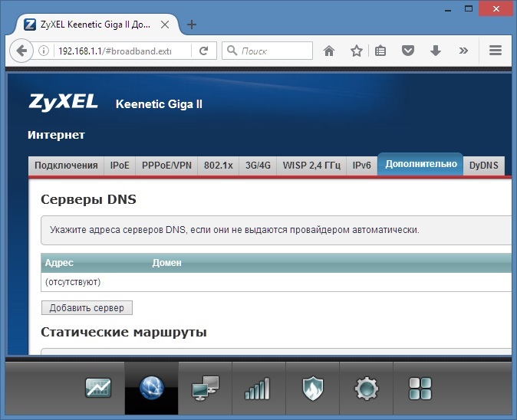Open the Wi-Fi signal bars icon
The height and width of the screenshot is (420, 517).
point(258,389)
